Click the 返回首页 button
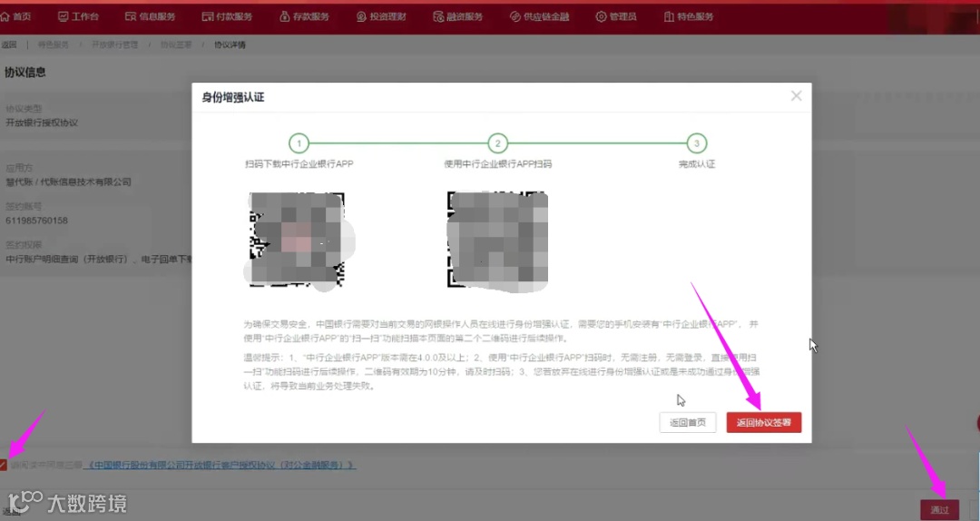Image resolution: width=980 pixels, height=521 pixels. [x=688, y=422]
